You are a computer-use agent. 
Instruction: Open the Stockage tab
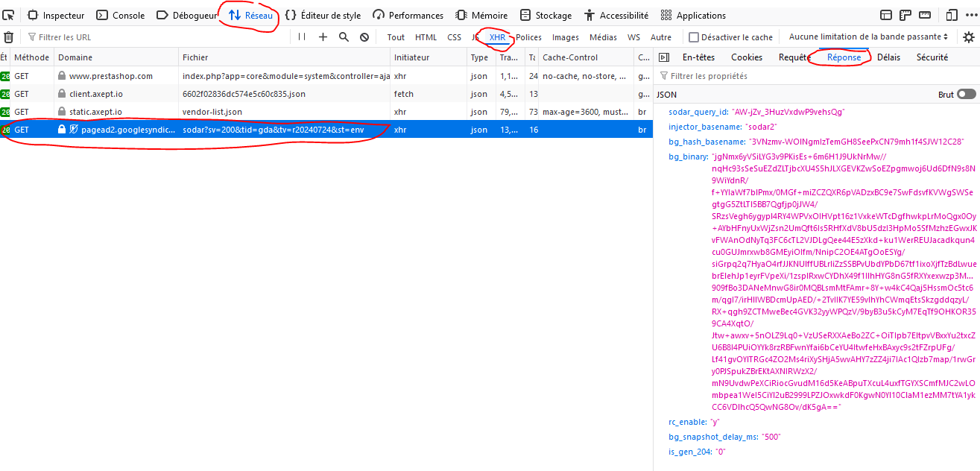[x=546, y=15]
